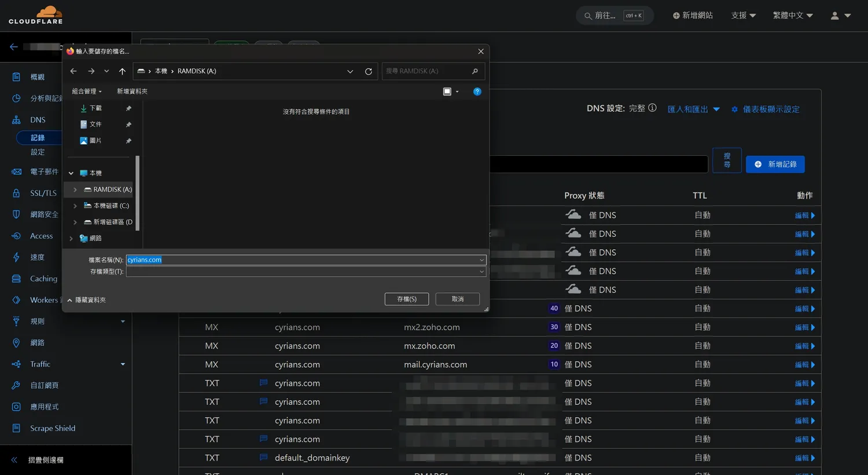Click the refresh icon in address bar
This screenshot has height=475, width=868.
(368, 71)
